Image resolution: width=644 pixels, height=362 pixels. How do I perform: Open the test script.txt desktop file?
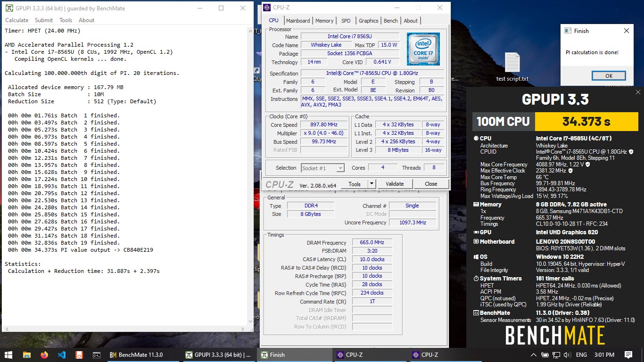coord(512,67)
